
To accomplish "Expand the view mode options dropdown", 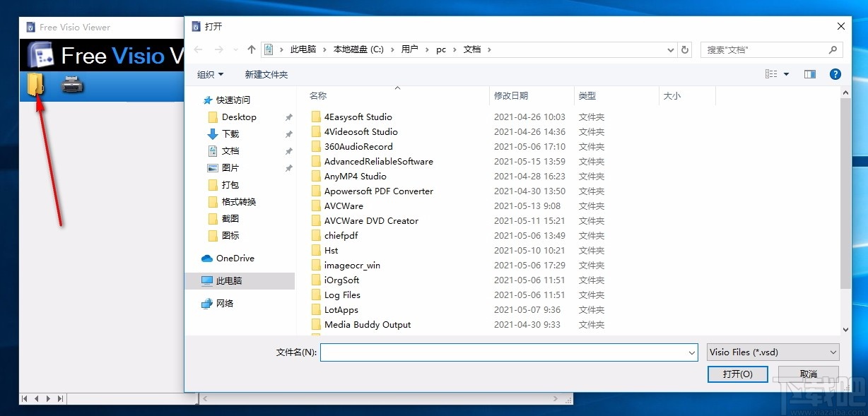I will coord(787,73).
